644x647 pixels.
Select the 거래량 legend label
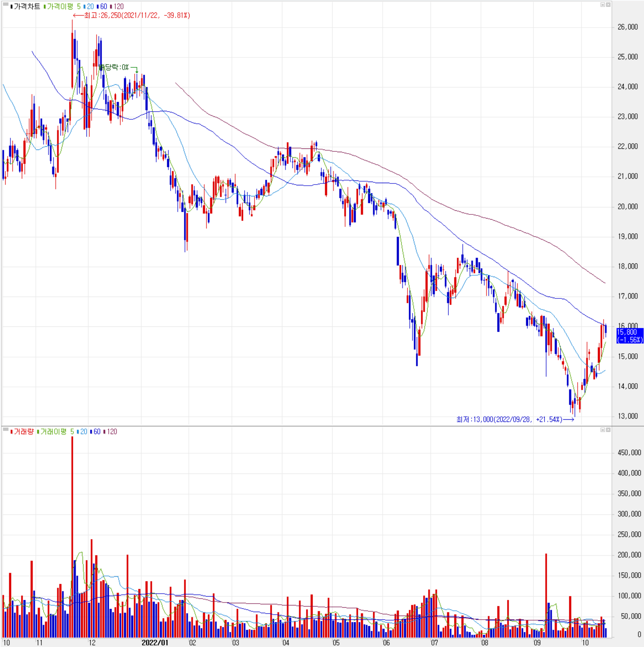click(22, 431)
